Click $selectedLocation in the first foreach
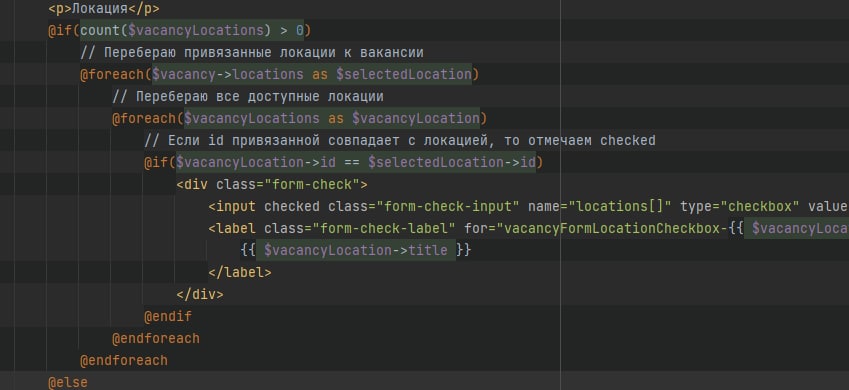 pyautogui.click(x=403, y=74)
